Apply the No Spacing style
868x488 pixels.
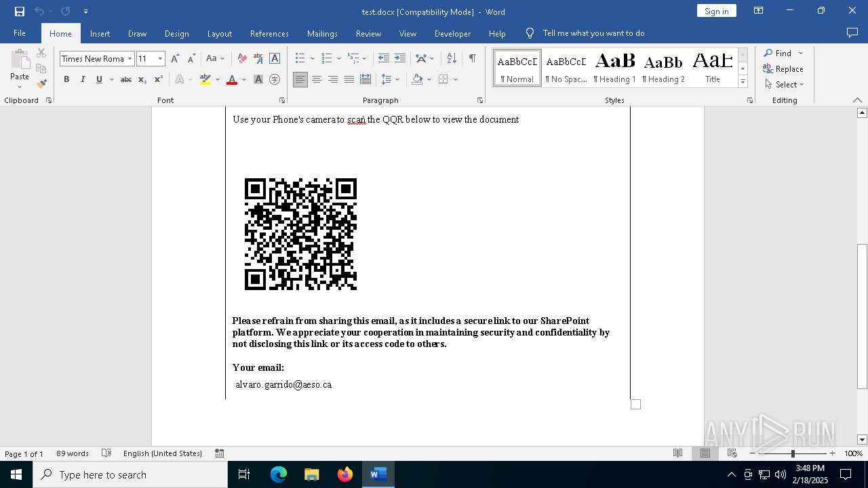click(x=566, y=68)
